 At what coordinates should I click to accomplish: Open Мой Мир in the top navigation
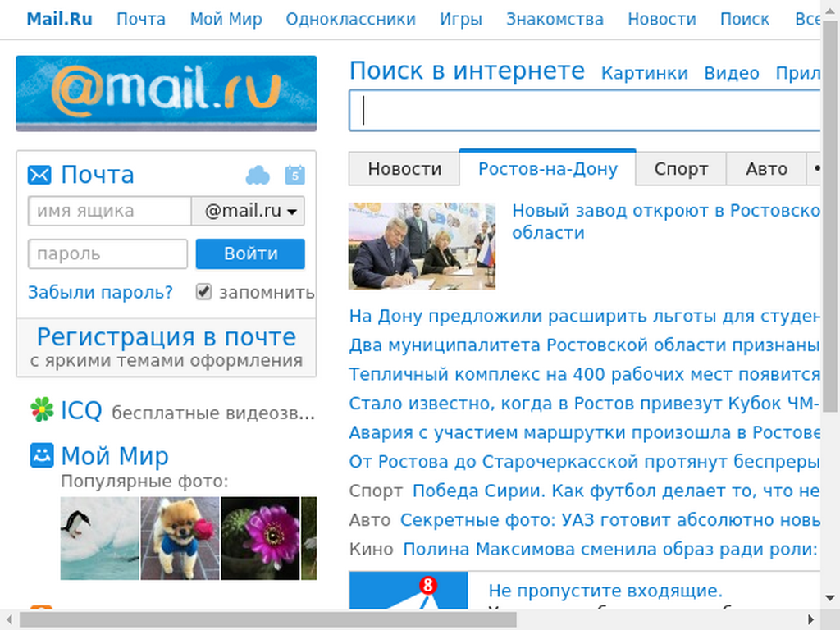[226, 20]
